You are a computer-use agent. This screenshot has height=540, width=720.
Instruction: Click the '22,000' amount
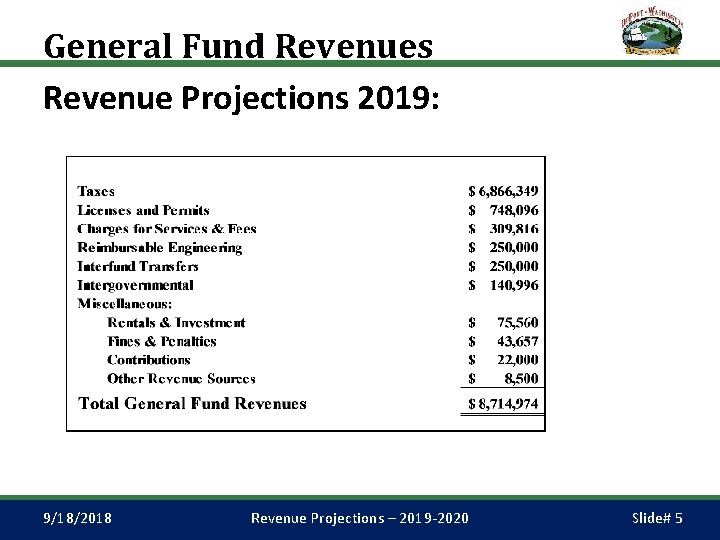pyautogui.click(x=518, y=360)
